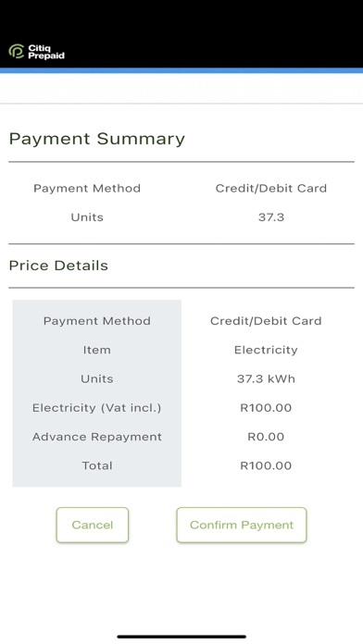Image resolution: width=363 pixels, height=644 pixels.
Task: Click the Electricity item value
Action: click(x=266, y=350)
